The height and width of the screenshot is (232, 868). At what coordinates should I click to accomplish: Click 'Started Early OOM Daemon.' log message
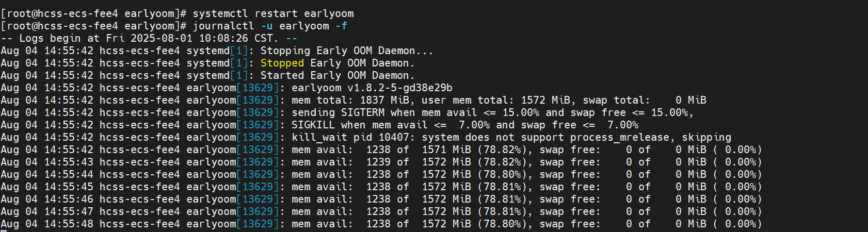pyautogui.click(x=337, y=75)
